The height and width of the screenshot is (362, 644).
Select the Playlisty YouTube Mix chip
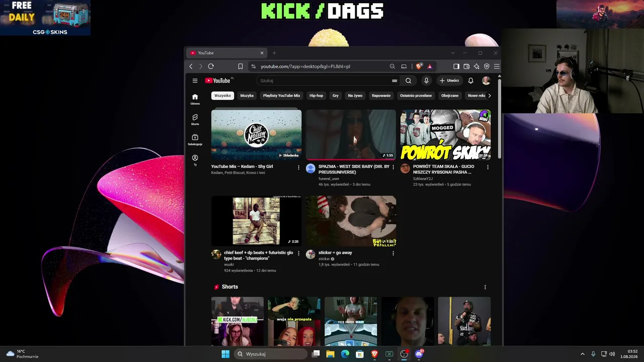281,96
